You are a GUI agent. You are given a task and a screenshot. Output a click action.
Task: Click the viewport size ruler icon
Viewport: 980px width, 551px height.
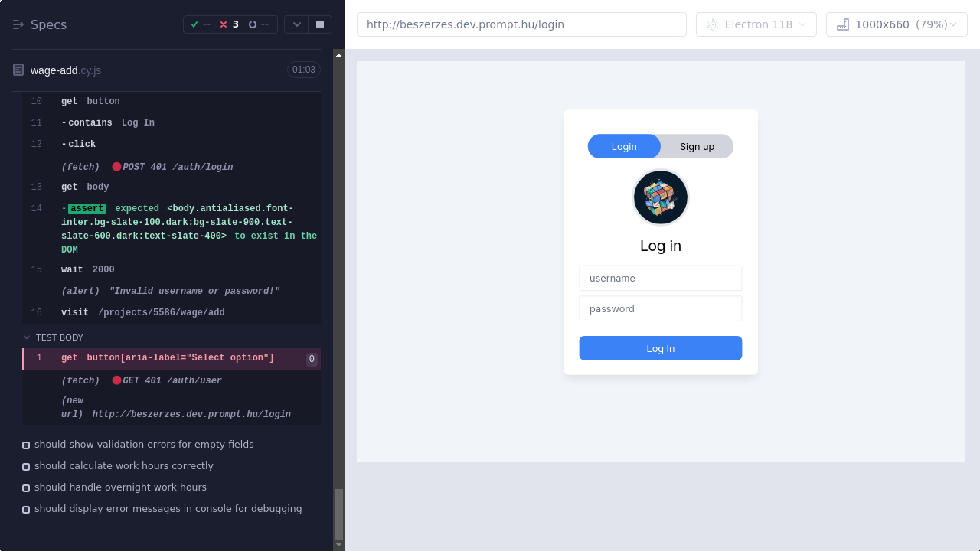click(x=843, y=24)
